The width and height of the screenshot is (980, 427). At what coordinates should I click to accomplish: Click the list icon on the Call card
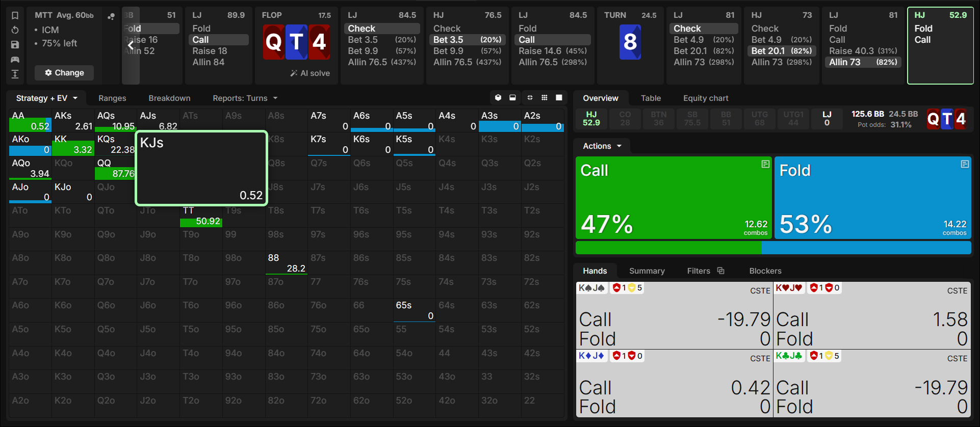coord(765,164)
